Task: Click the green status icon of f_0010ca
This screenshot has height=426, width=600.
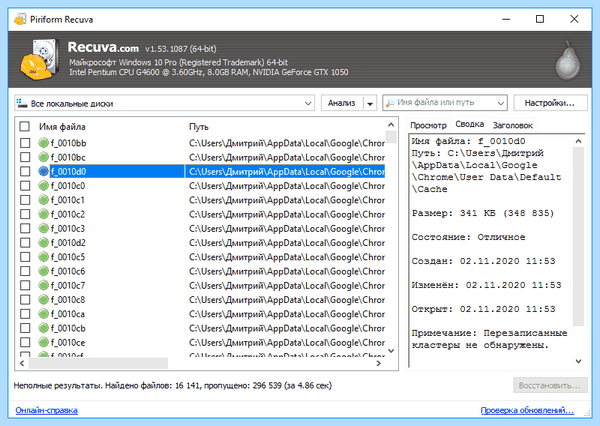Action: tap(44, 314)
